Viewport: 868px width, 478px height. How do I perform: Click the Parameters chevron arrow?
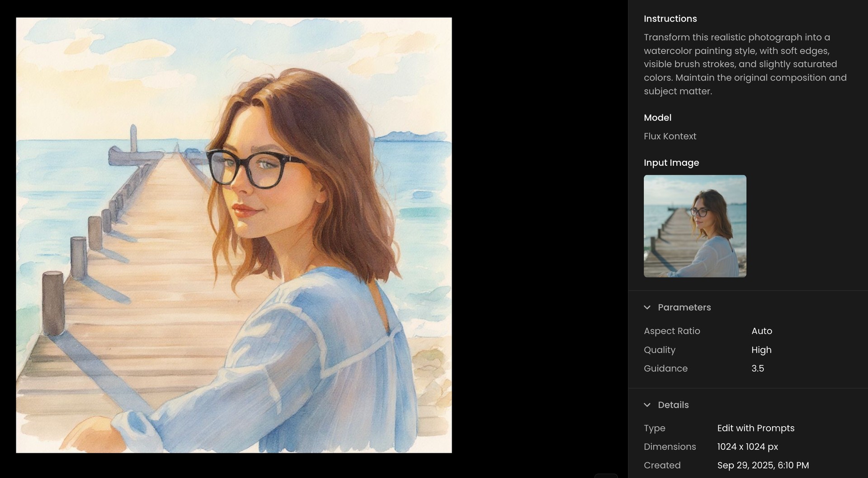tap(648, 307)
